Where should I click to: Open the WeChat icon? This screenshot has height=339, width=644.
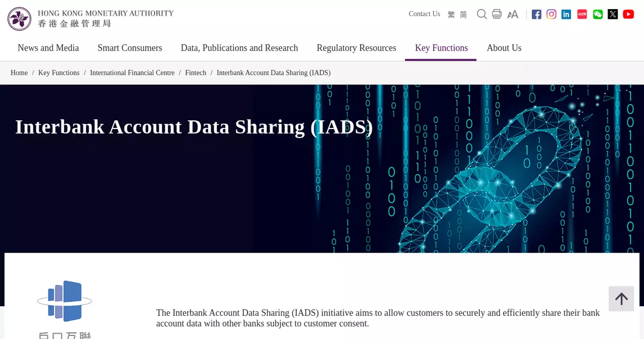[598, 15]
